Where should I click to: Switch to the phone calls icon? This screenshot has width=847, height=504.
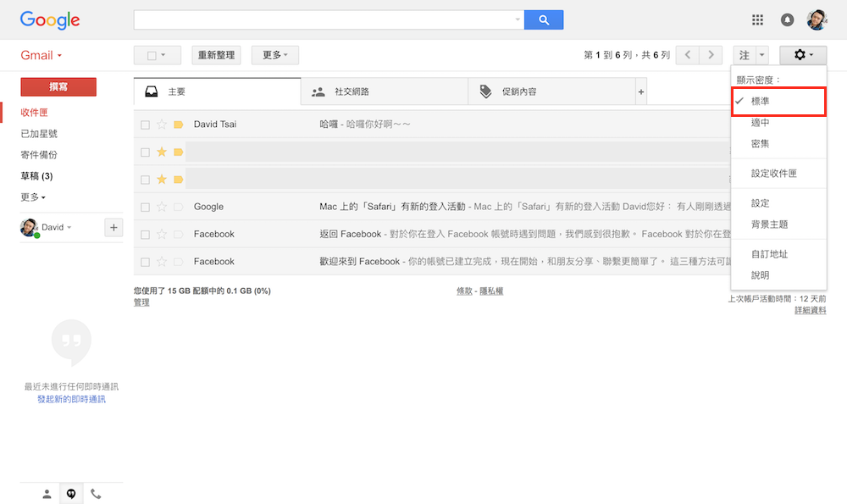(x=96, y=494)
